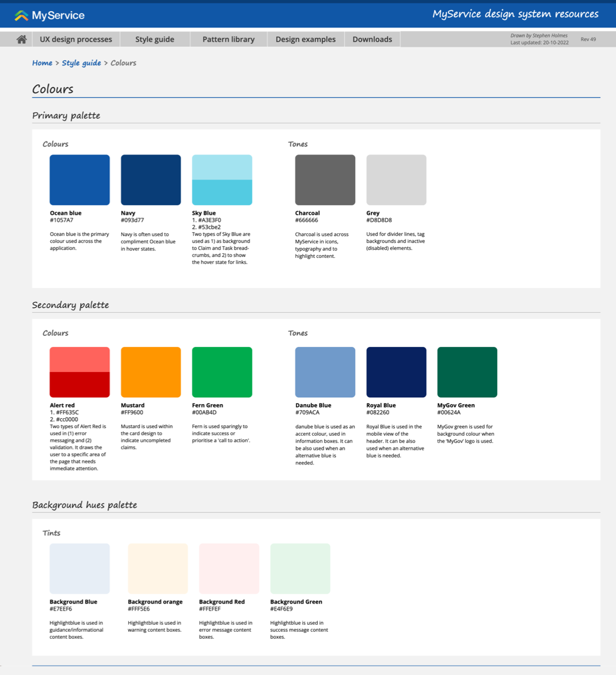
Task: Follow the Home breadcrumb link
Action: click(42, 63)
